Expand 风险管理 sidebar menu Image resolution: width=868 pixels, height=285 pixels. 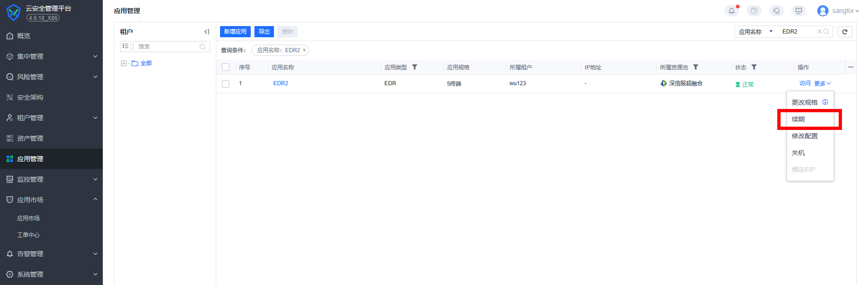pyautogui.click(x=51, y=77)
